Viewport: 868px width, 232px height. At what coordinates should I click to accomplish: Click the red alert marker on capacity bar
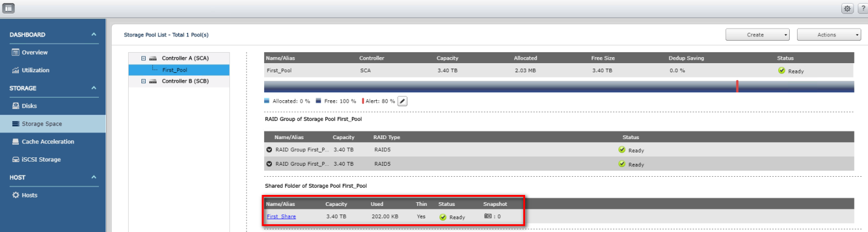pos(737,86)
